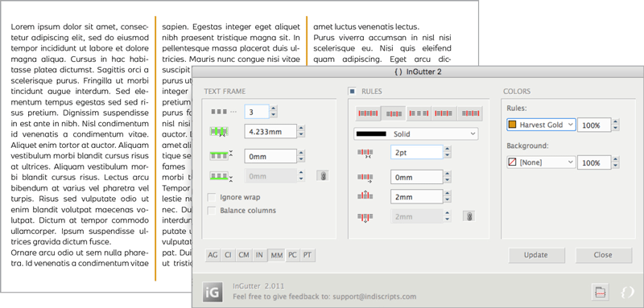Increase the Rules tint 100% stepper
The image size is (644, 308).
click(x=615, y=121)
